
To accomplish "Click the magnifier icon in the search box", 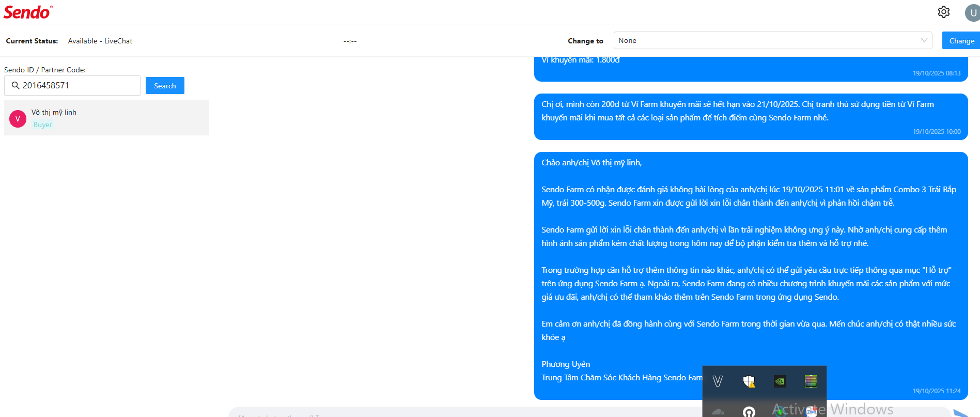I will [15, 85].
